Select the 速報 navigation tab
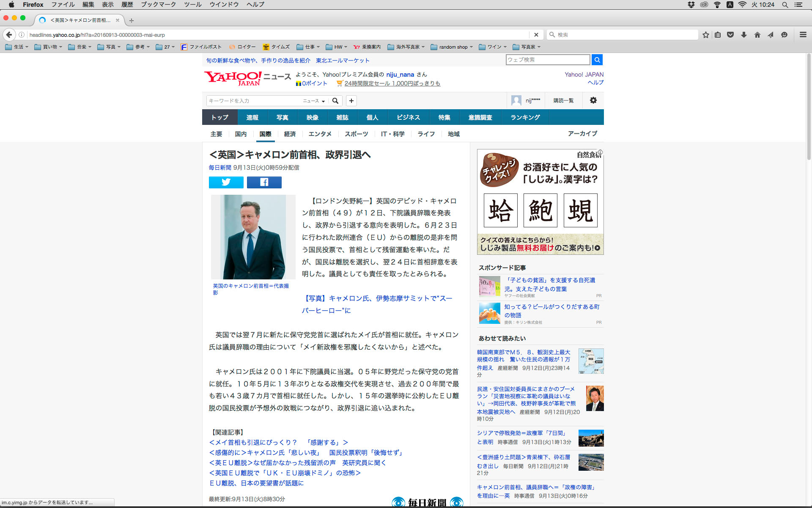 tap(252, 117)
